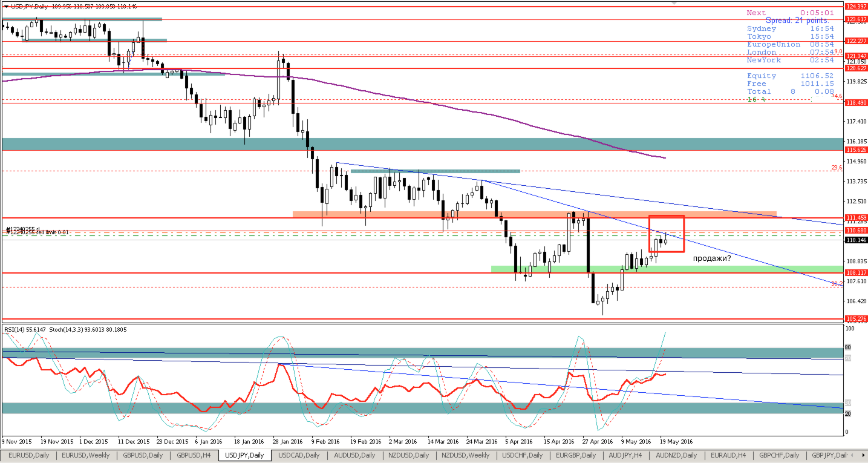Click the Sydney 16:54 session line
Screen dimensions: 868x463
(x=790, y=28)
